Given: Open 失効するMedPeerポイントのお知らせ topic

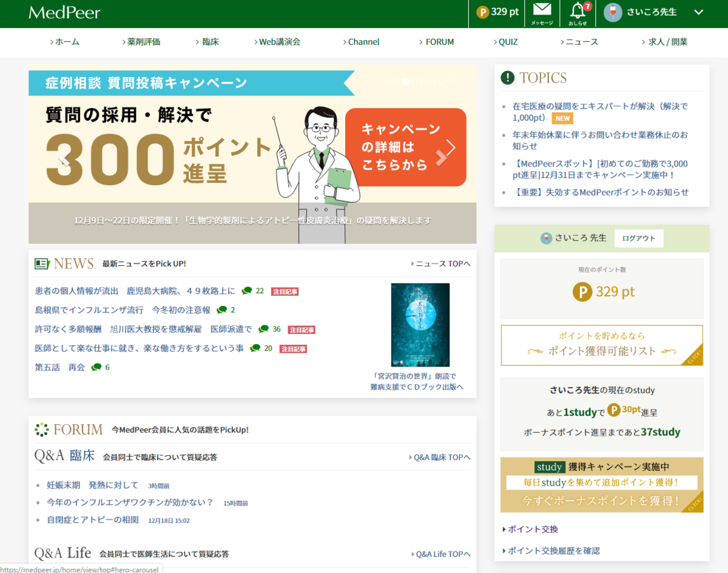Looking at the screenshot, I should point(601,192).
